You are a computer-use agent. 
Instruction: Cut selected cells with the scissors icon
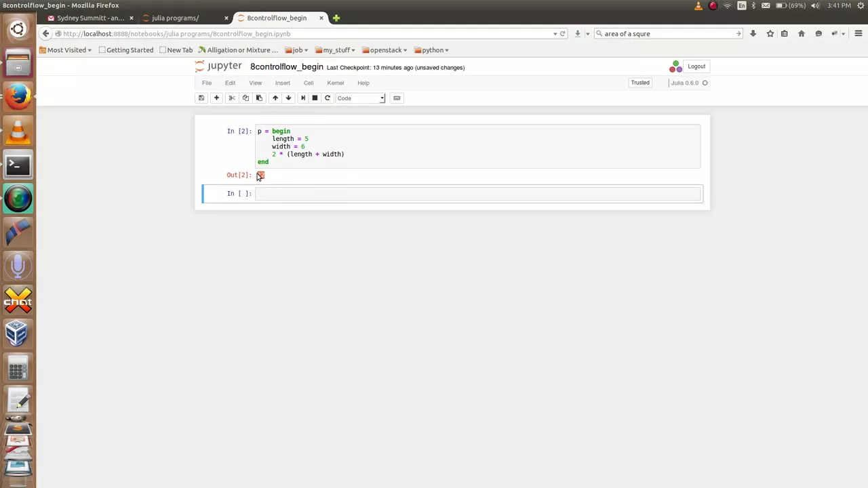click(232, 98)
